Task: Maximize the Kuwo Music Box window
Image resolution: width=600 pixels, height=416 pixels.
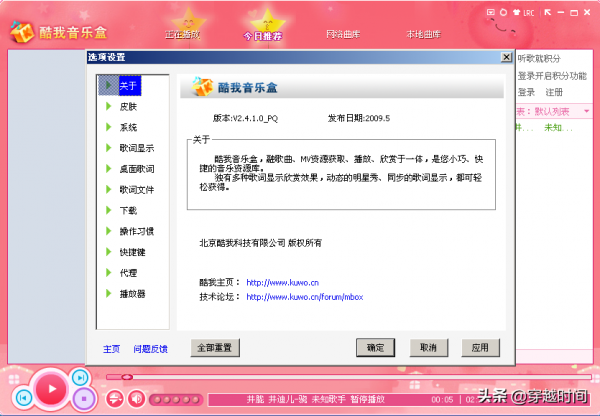Action: click(x=574, y=13)
